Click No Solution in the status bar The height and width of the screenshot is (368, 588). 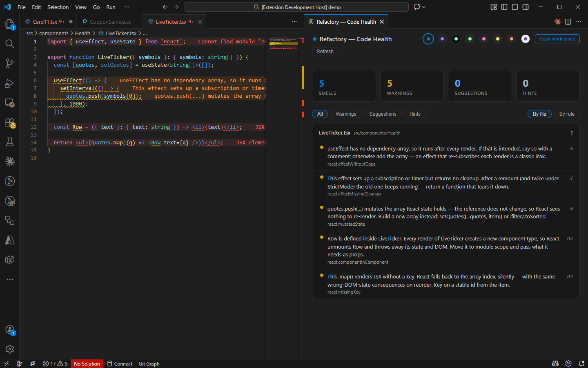(87, 364)
